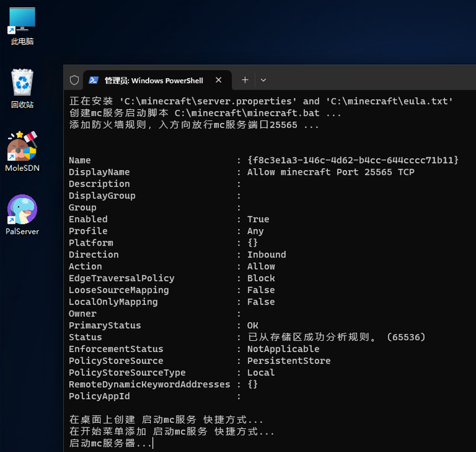
Task: Click the PolicyStoreSourceType value 'Local'
Action: pyautogui.click(x=261, y=373)
